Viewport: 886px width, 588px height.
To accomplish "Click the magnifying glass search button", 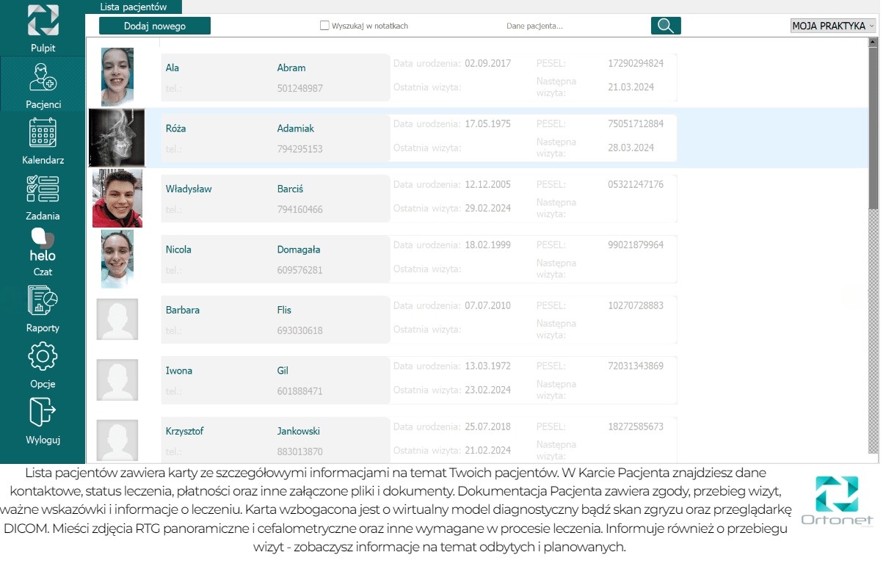I will coord(665,26).
